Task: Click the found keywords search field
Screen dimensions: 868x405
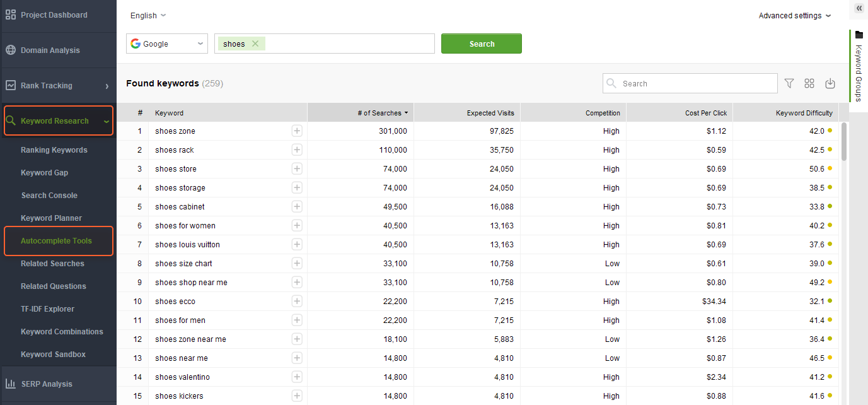Action: click(690, 83)
